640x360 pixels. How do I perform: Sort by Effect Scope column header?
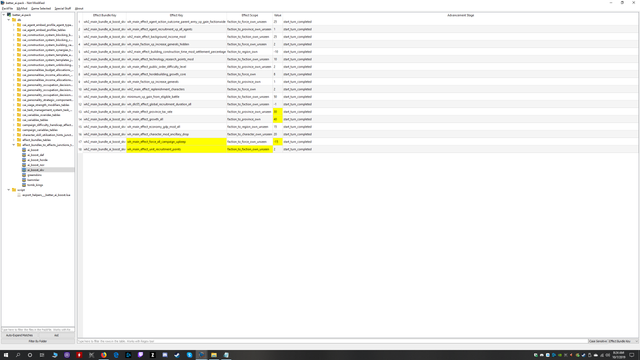[x=250, y=15]
